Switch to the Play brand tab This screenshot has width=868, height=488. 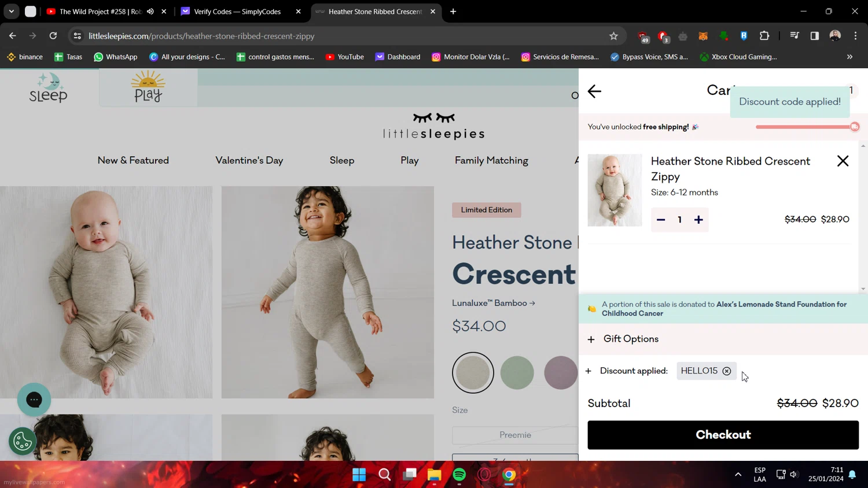click(148, 88)
